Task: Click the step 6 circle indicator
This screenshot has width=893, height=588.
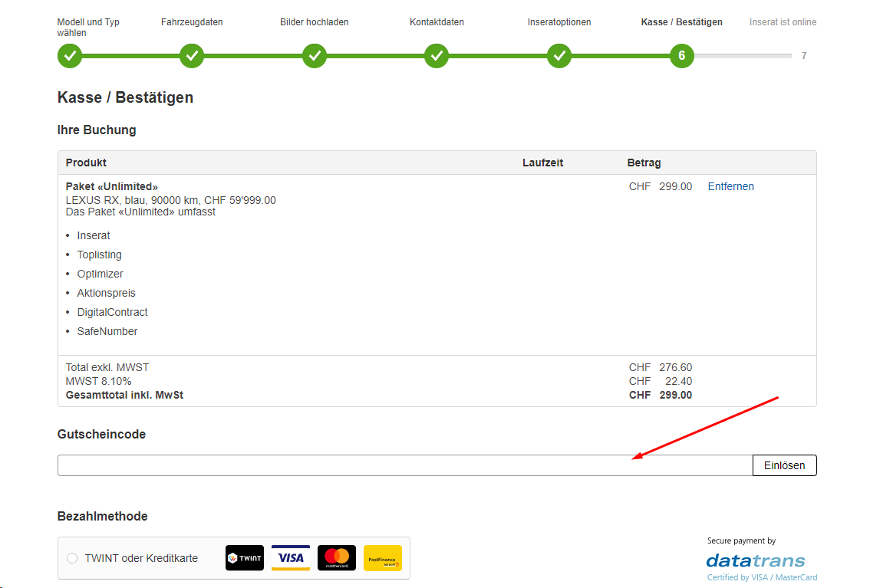Action: [681, 56]
